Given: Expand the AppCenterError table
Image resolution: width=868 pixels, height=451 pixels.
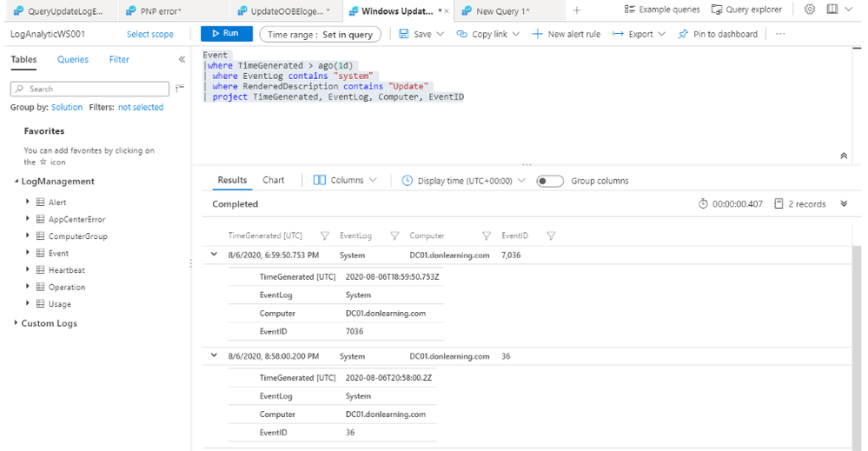Looking at the screenshot, I should (27, 219).
